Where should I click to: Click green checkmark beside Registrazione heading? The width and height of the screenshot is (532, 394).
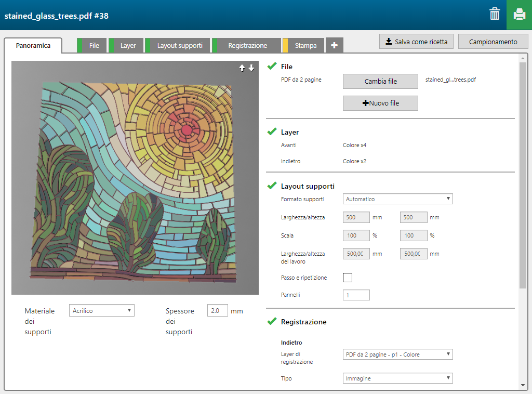272,322
